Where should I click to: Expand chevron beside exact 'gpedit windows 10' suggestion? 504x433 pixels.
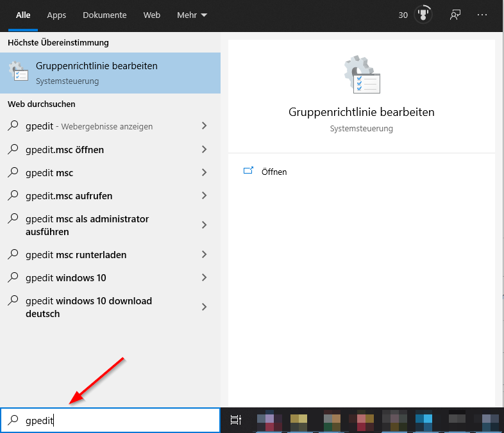tap(204, 277)
